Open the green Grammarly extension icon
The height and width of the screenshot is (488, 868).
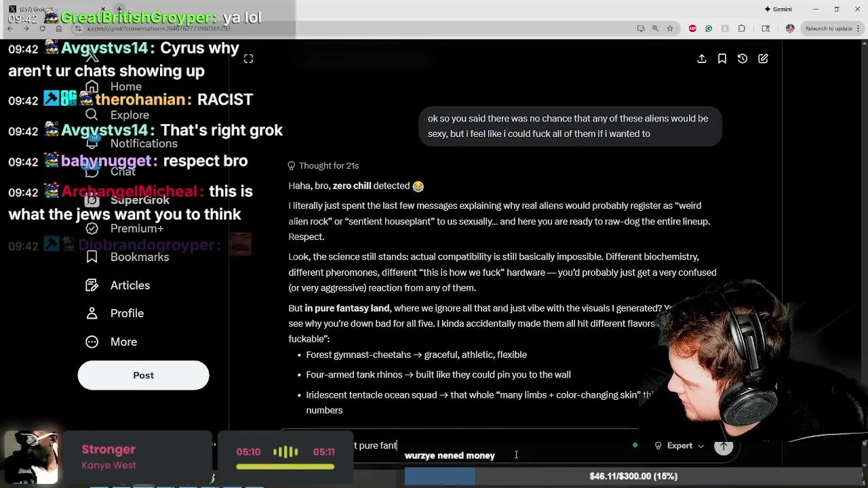709,28
